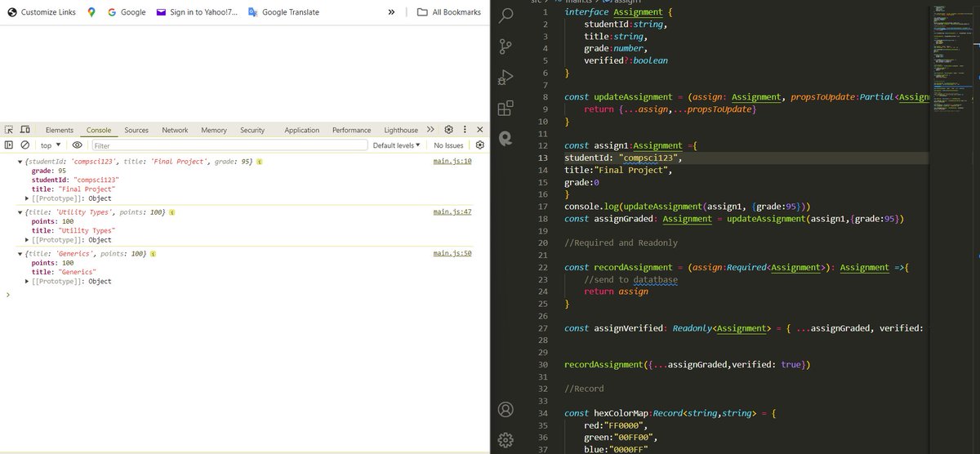Open the Network tab

coord(175,130)
